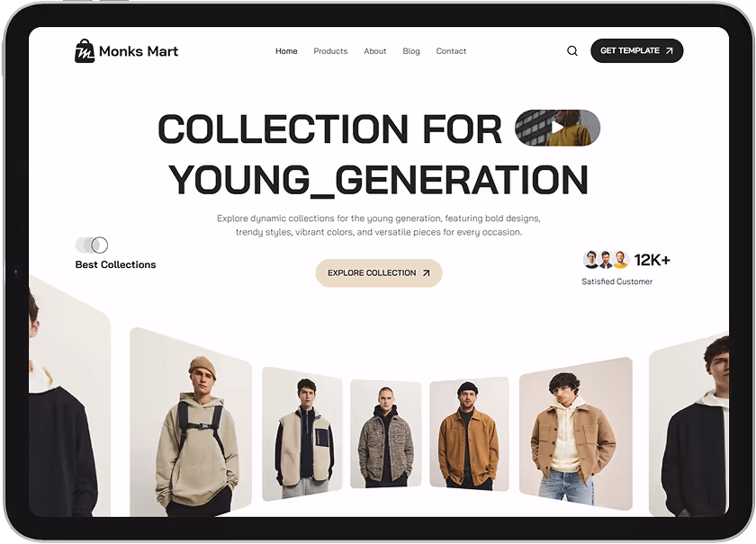Open the Contact nav link

click(451, 51)
